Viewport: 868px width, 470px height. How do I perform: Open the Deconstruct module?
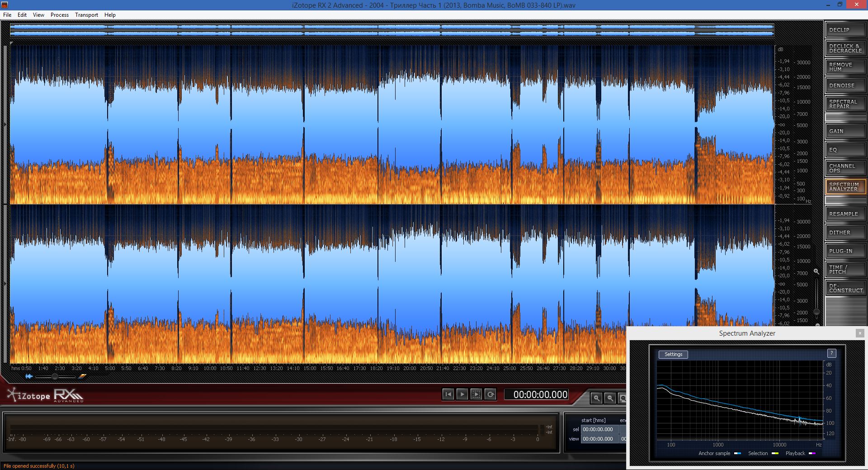pyautogui.click(x=845, y=288)
